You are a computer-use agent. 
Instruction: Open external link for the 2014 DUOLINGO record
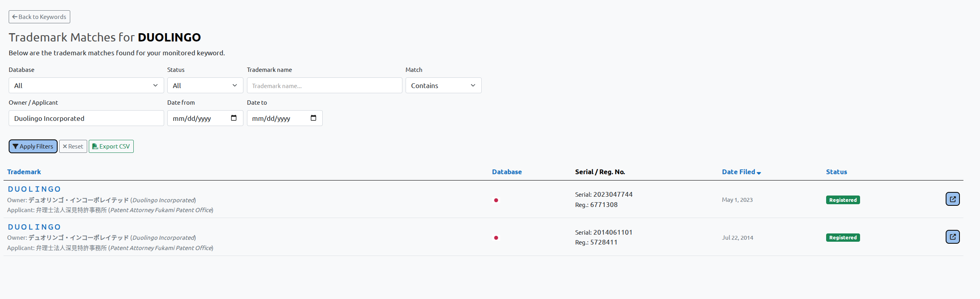953,237
